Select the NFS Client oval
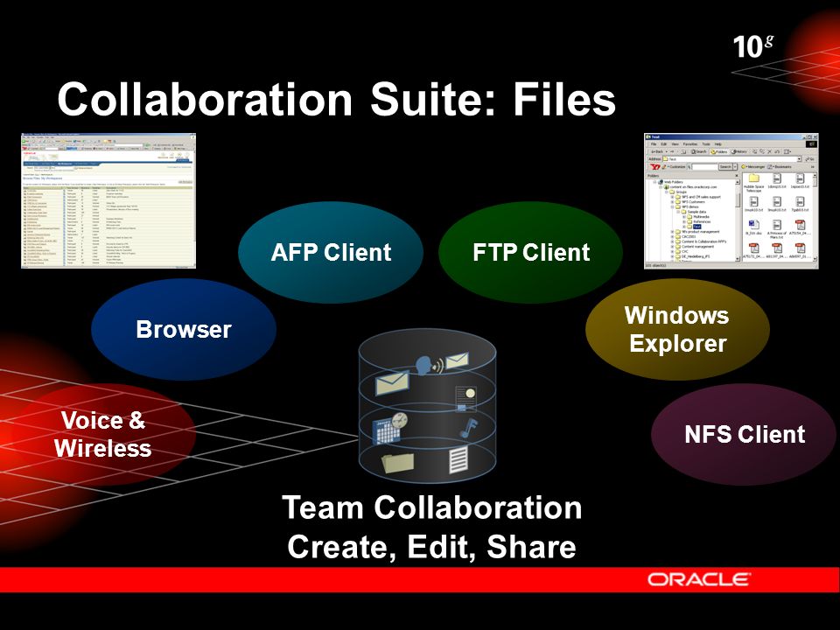Image resolution: width=840 pixels, height=630 pixels. coord(744,434)
